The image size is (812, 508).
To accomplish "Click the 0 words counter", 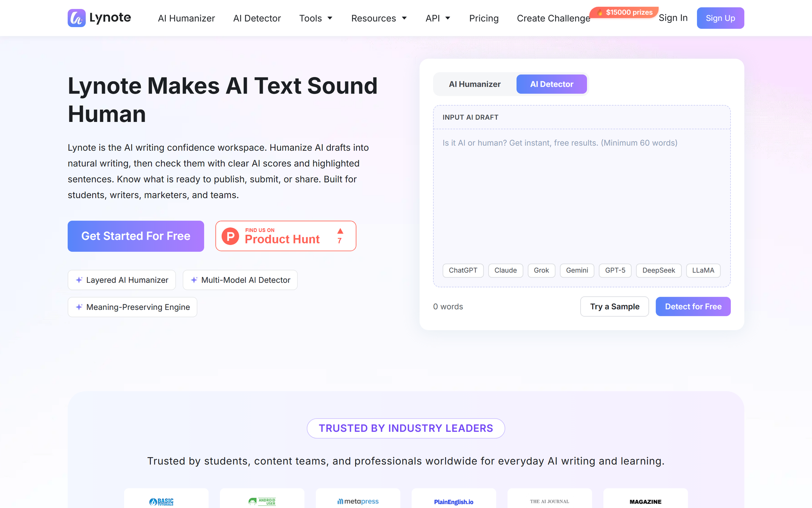I will click(x=448, y=306).
